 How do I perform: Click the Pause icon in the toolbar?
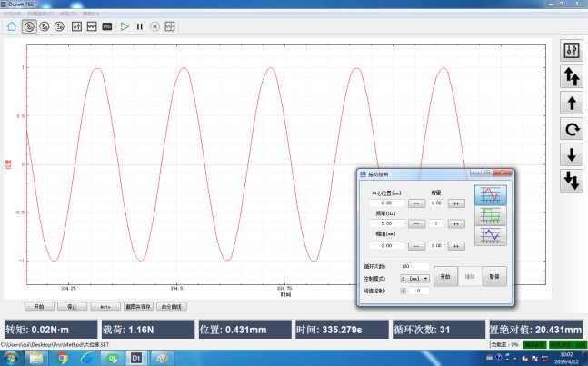tap(140, 26)
